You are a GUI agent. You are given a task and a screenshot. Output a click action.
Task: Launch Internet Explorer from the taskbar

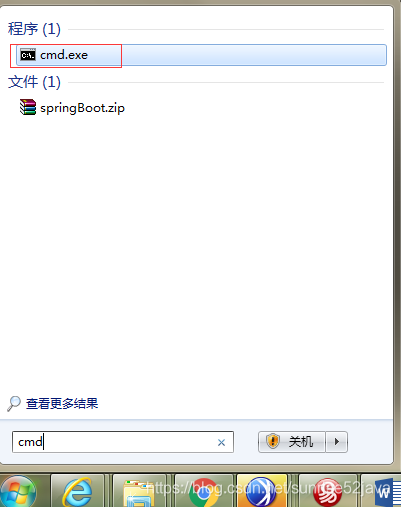[x=77, y=491]
